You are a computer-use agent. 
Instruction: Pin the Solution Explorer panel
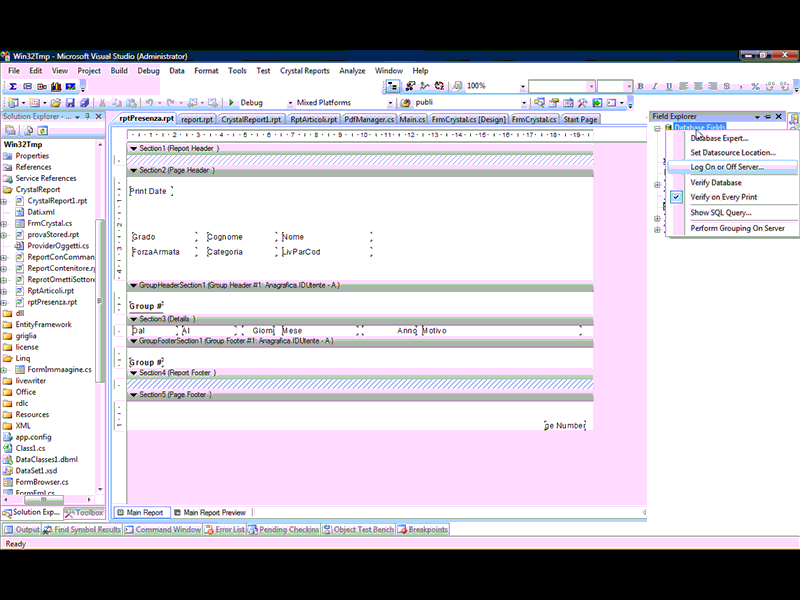(88, 117)
